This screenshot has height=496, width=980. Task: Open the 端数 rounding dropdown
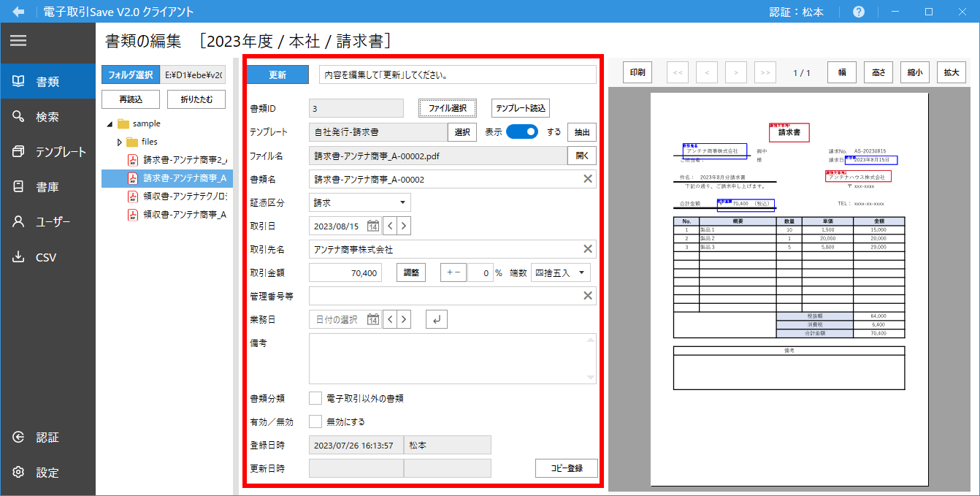click(x=560, y=272)
